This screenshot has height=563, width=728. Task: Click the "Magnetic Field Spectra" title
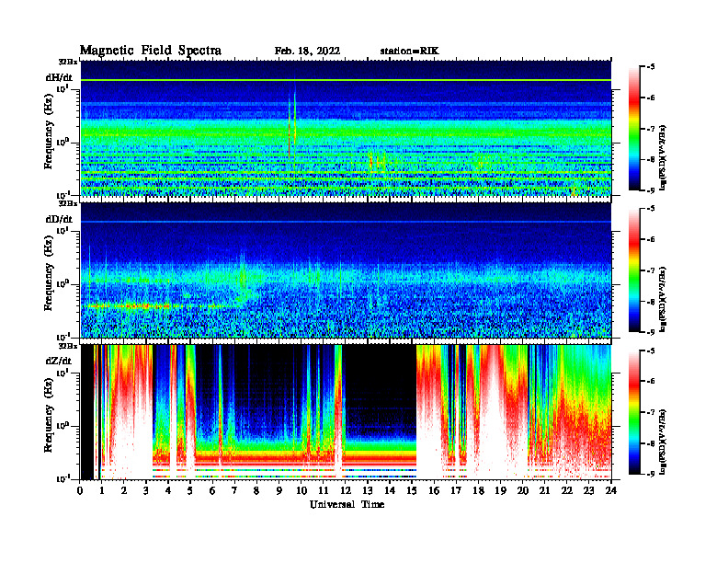pos(151,51)
